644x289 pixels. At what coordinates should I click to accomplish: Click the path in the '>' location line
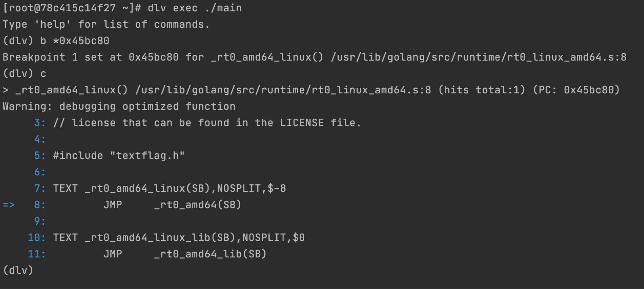click(283, 90)
